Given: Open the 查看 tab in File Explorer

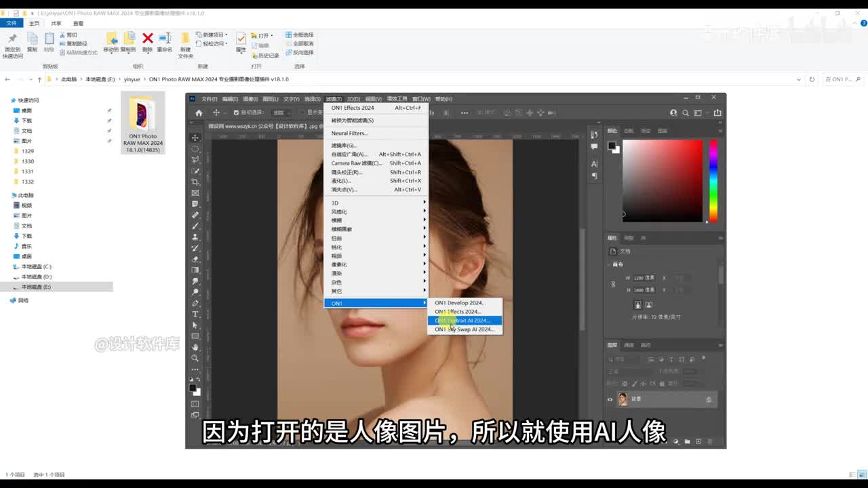Looking at the screenshot, I should (x=78, y=23).
